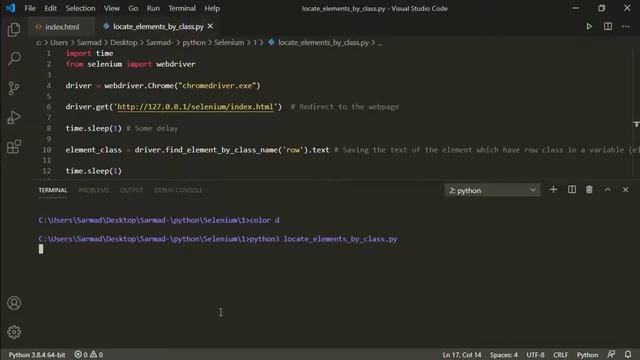The width and height of the screenshot is (640, 360).
Task: Open the Extensions view
Action: [14, 147]
